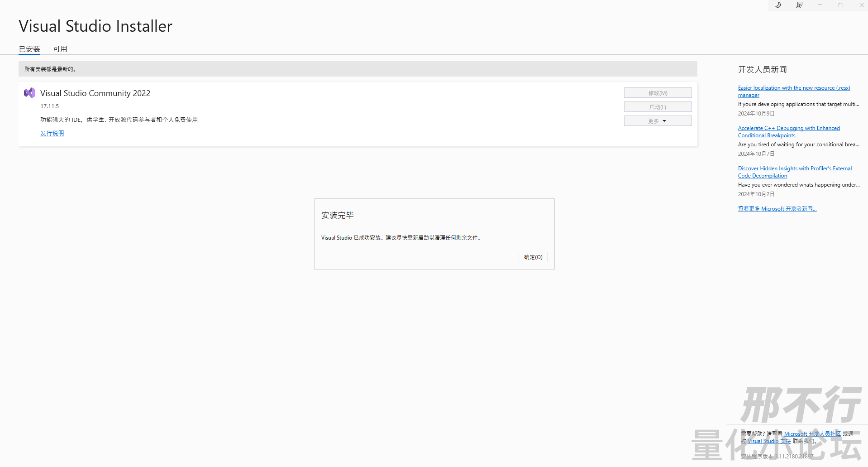Click the 启动(L) button
The image size is (868, 467).
click(658, 107)
